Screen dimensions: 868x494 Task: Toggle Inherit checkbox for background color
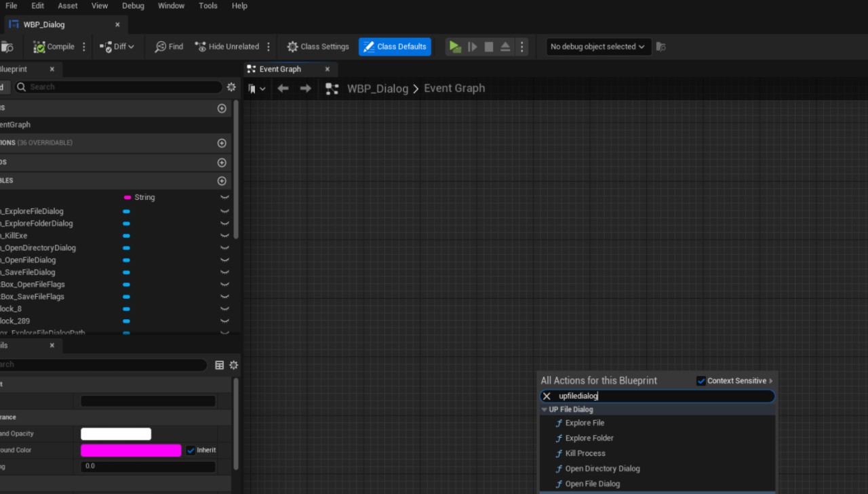coord(191,450)
